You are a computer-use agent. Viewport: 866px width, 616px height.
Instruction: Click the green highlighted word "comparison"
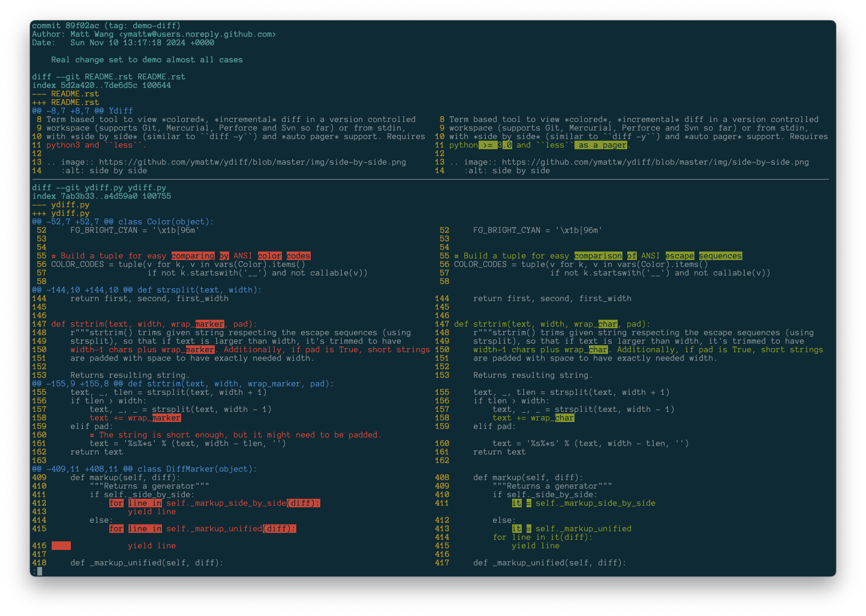(x=598, y=256)
